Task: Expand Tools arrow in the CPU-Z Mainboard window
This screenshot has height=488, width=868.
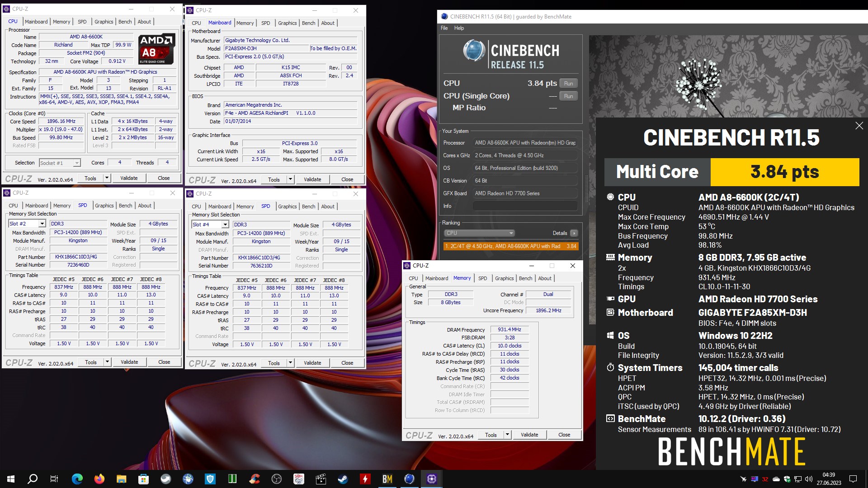Action: click(290, 179)
